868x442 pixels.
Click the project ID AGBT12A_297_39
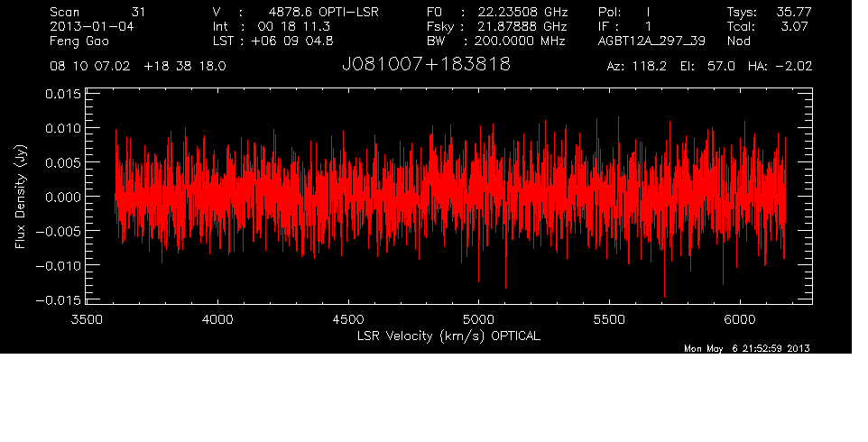tap(651, 41)
